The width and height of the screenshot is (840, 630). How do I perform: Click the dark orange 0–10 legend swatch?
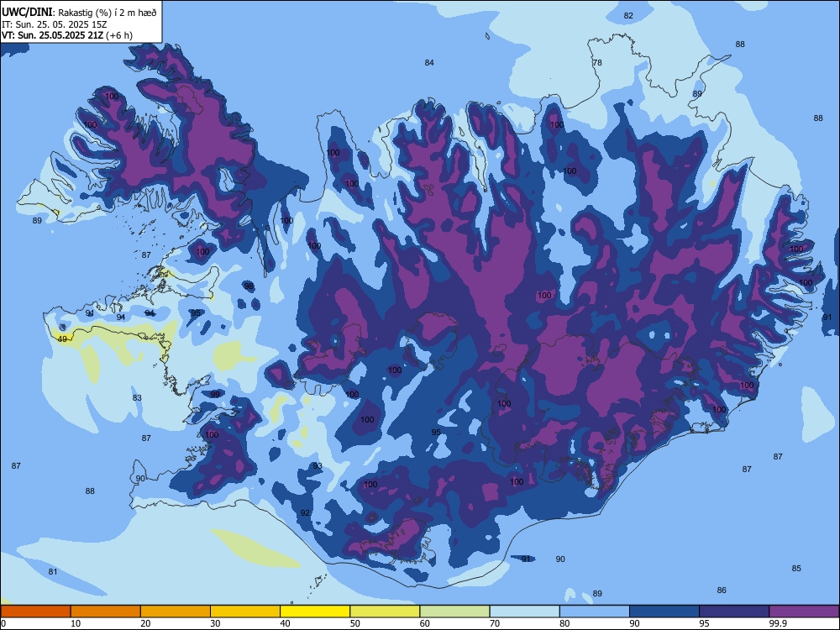pyautogui.click(x=35, y=612)
